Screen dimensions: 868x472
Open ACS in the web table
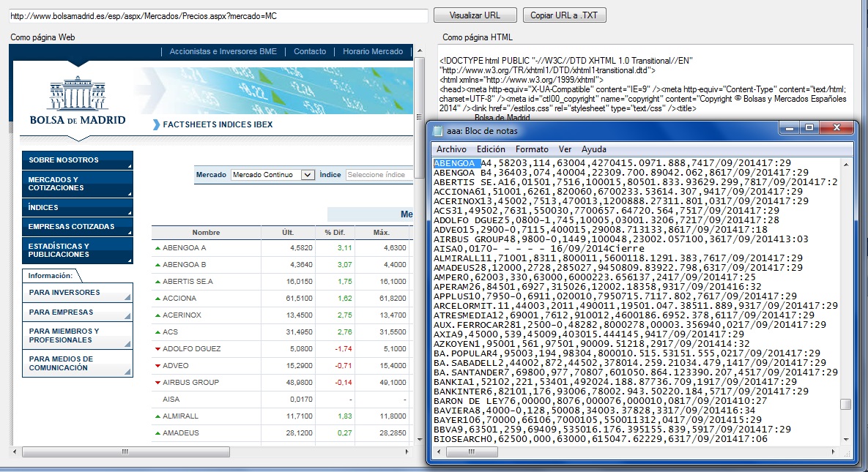[170, 332]
